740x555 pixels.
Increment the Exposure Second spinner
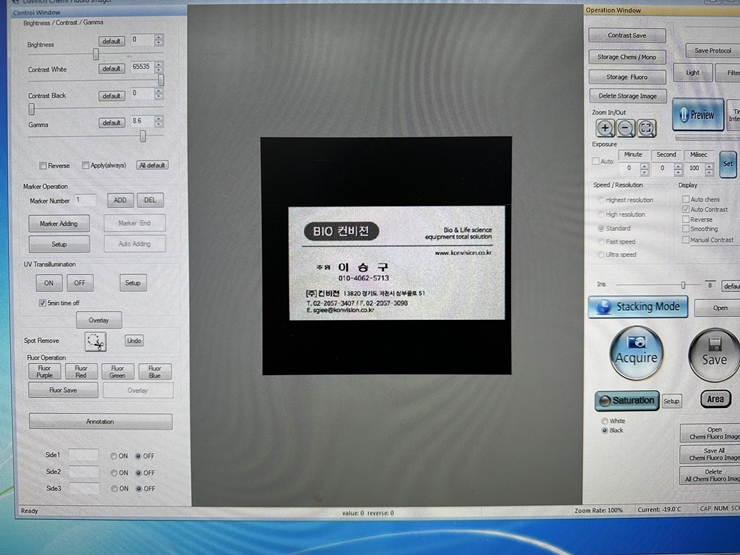pos(679,165)
